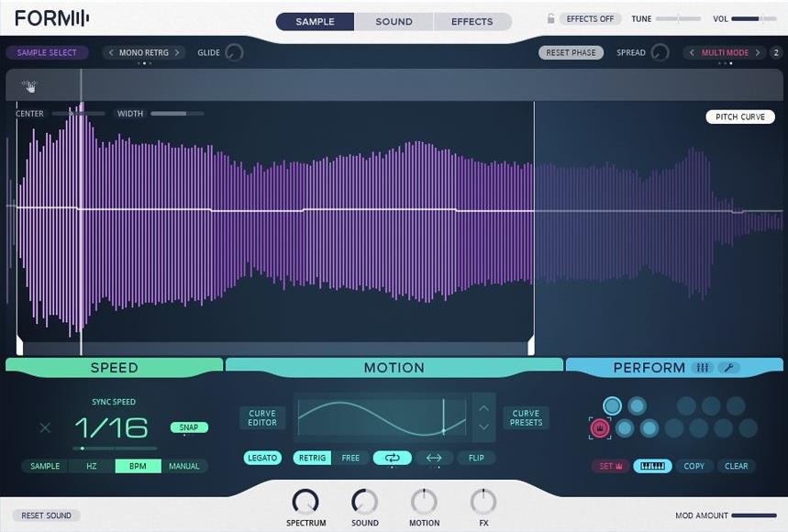Click the mixer sliders icon in Perform header
Image resolution: width=788 pixels, height=532 pixels.
pyautogui.click(x=703, y=368)
